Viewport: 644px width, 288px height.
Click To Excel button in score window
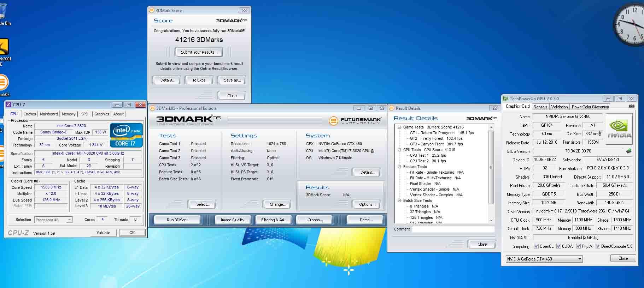point(199,80)
